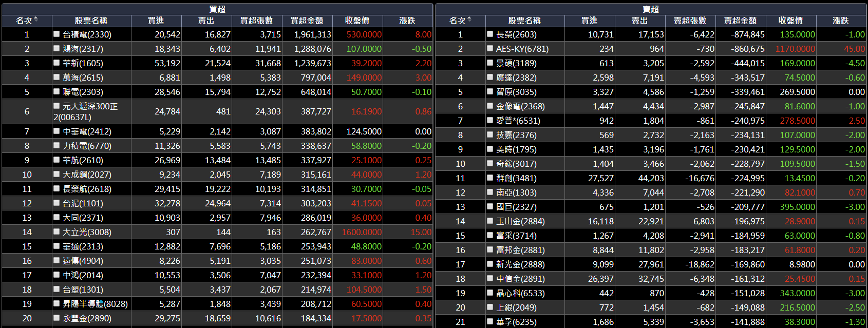Click 賣超張數 column header
Image resolution: width=868 pixels, height=328 pixels.
click(x=690, y=21)
